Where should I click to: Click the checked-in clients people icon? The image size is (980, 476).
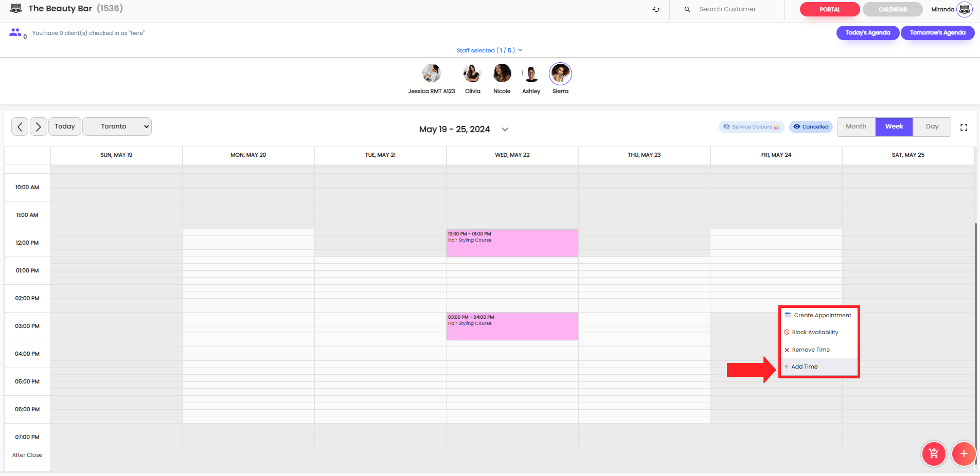point(15,33)
